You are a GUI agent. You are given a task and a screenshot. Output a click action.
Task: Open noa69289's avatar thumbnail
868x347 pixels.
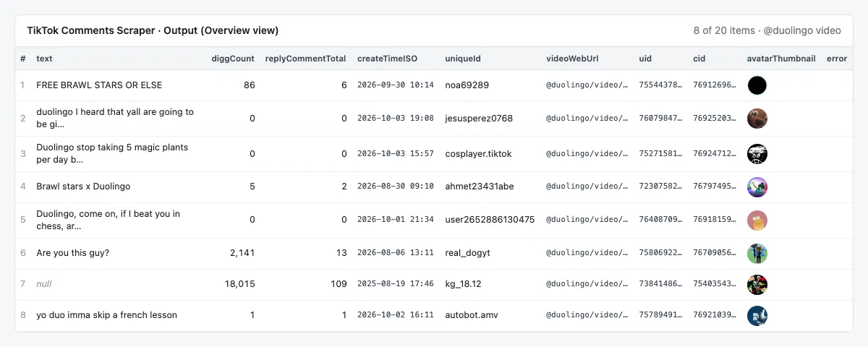(x=757, y=85)
